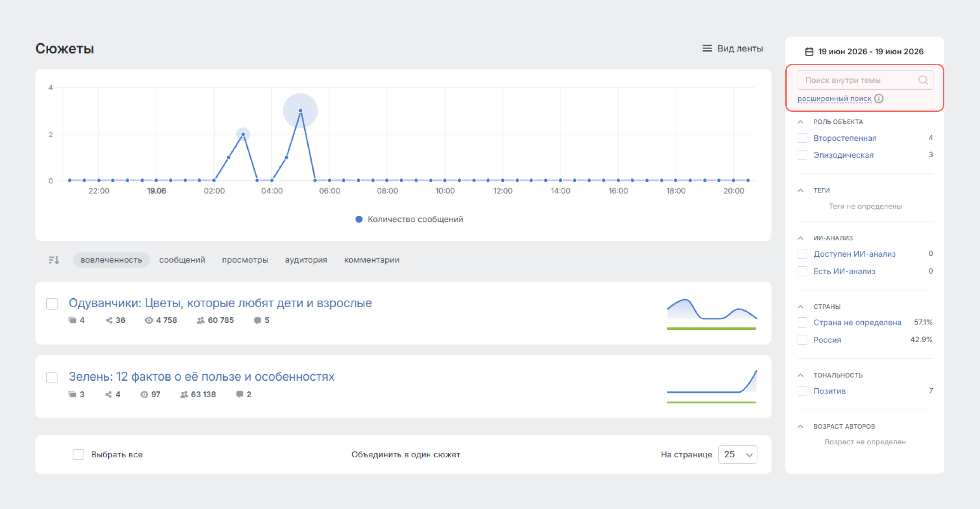Click the comments icon showing 5
980x509 pixels.
click(x=257, y=320)
